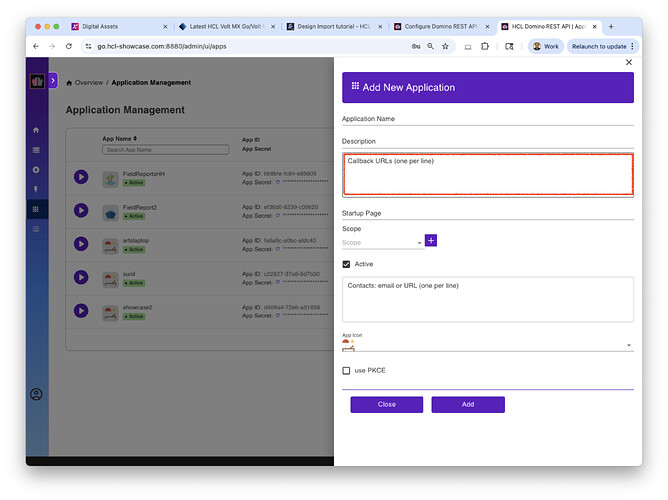The width and height of the screenshot is (668, 500).
Task: Close the Add New Application panel with X
Action: click(628, 62)
